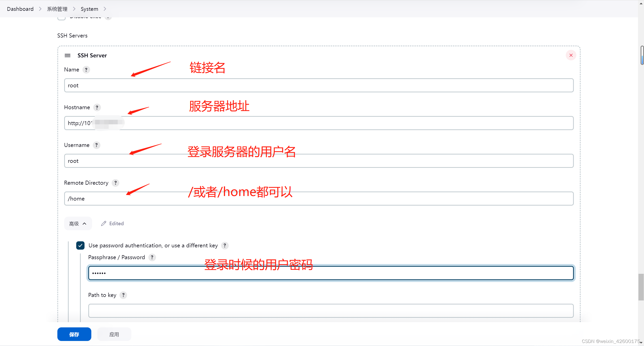Click the question mark icon next to Passphrase
This screenshot has width=644, height=346.
pyautogui.click(x=152, y=257)
